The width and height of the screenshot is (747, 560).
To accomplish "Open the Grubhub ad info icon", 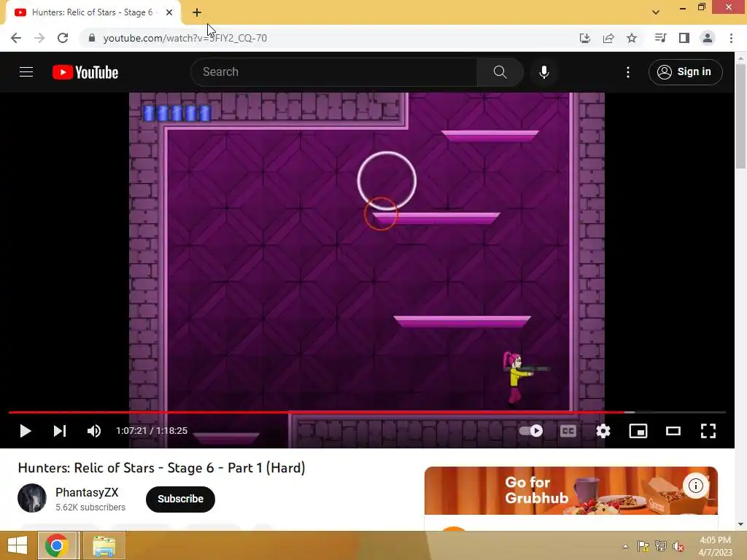I will pos(695,486).
